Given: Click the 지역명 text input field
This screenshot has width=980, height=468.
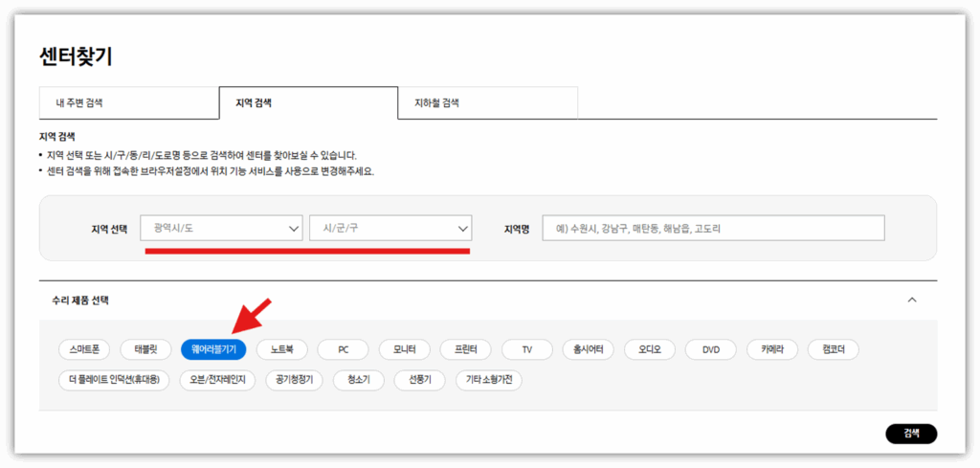Looking at the screenshot, I should coord(713,228).
